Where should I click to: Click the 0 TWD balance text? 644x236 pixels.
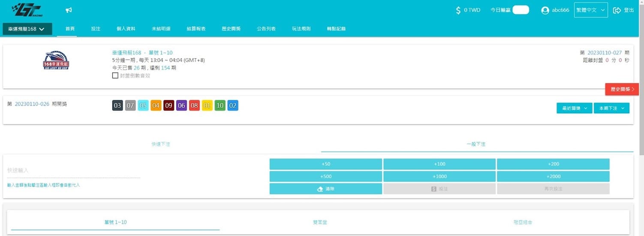[x=472, y=10]
